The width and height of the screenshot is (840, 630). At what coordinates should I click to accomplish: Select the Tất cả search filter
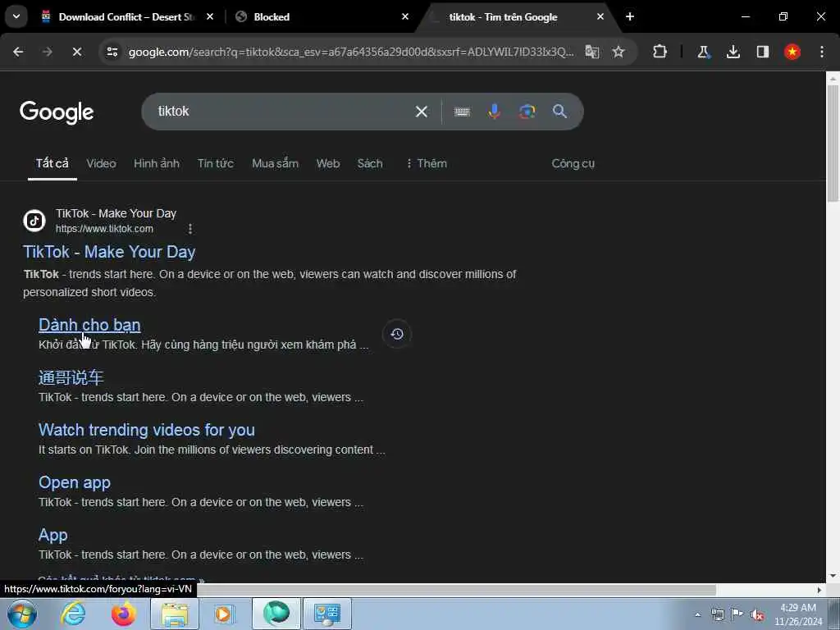52,163
